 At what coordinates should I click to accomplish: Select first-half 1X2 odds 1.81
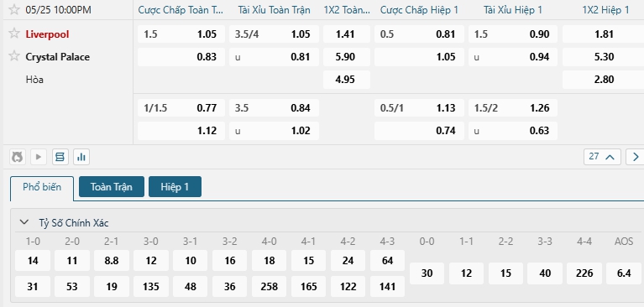tap(604, 34)
